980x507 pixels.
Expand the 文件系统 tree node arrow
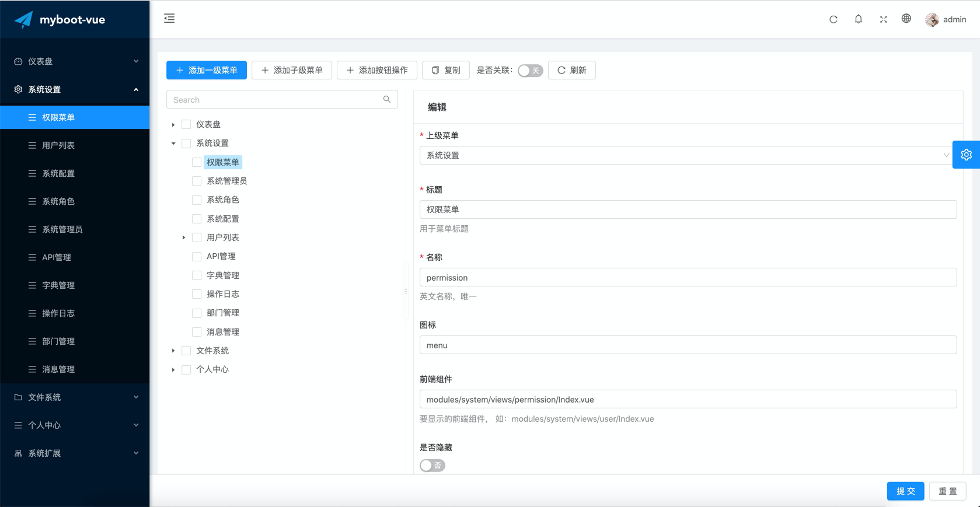[173, 351]
